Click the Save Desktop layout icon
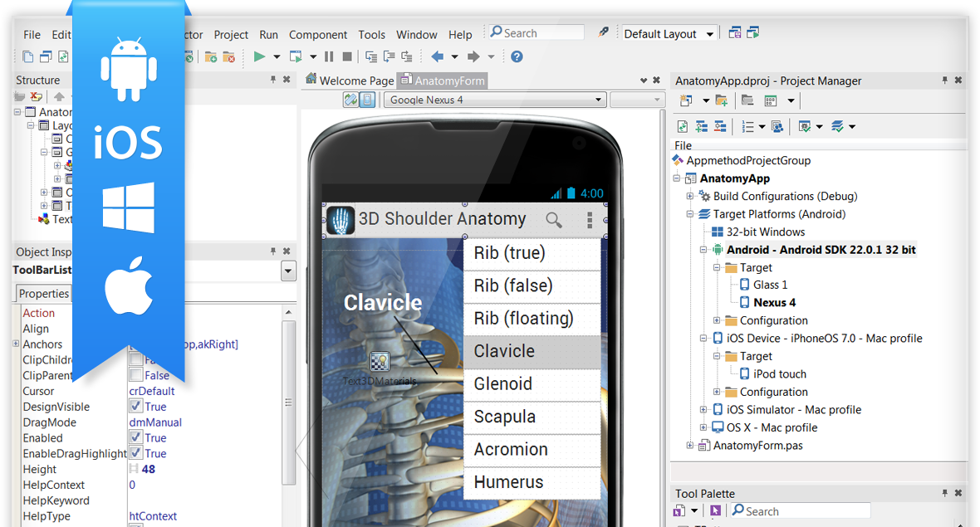 coord(735,32)
